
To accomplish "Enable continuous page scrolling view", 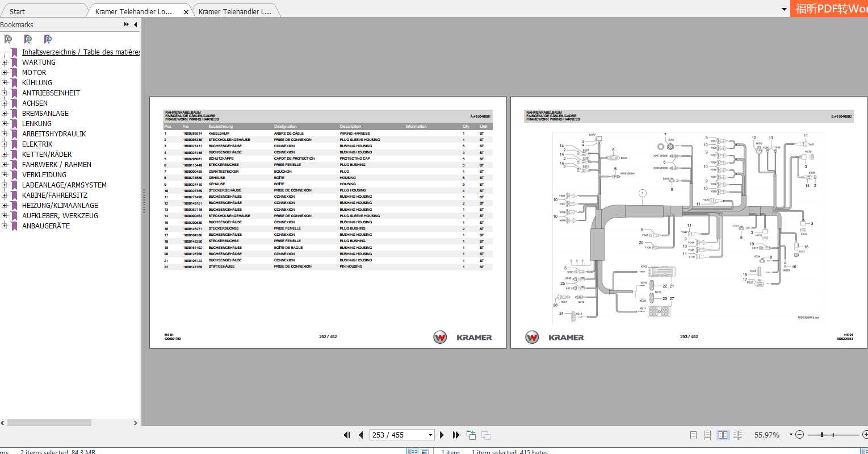I will pyautogui.click(x=707, y=435).
